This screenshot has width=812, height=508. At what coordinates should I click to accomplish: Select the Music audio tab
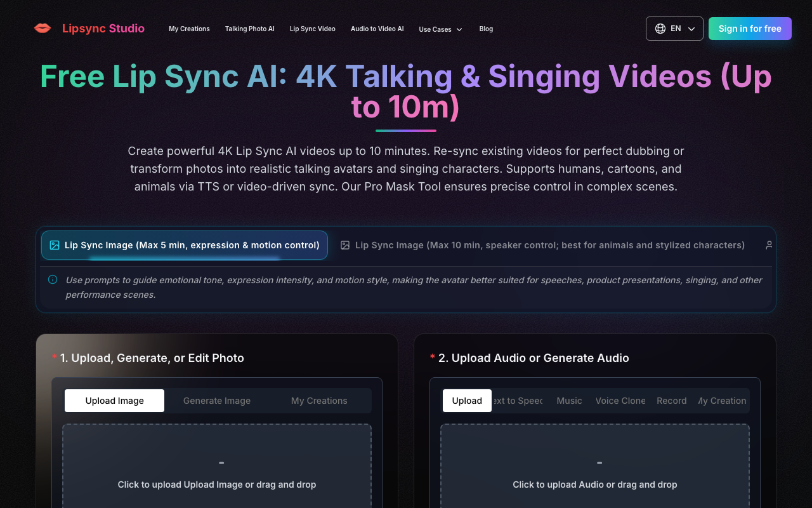coord(569,401)
